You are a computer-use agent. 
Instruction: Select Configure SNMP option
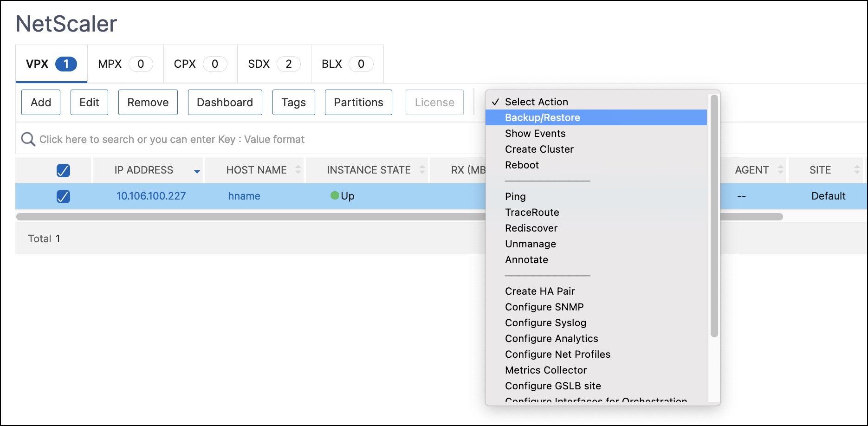tap(596, 307)
